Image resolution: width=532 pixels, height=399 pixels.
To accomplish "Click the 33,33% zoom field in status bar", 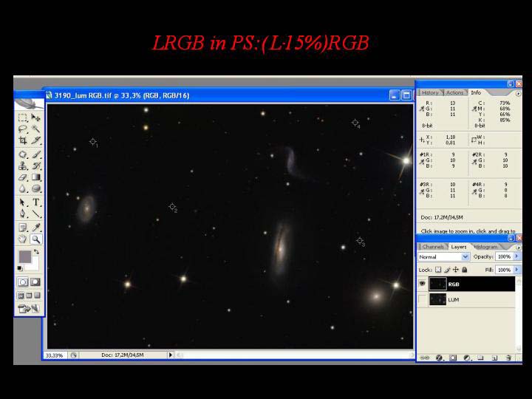I will [x=54, y=355].
